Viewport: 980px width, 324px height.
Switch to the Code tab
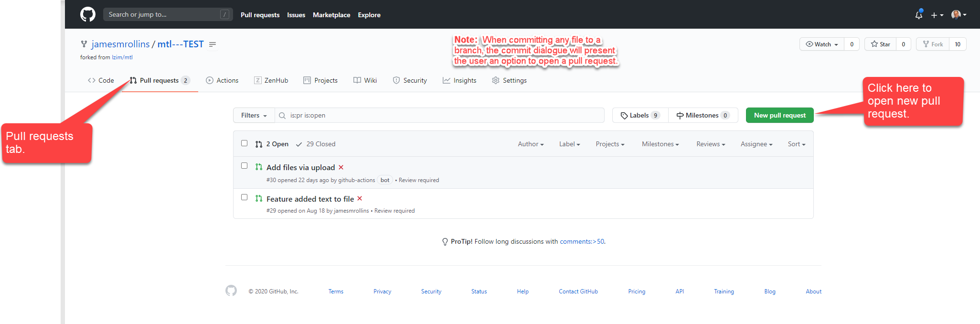[x=101, y=80]
